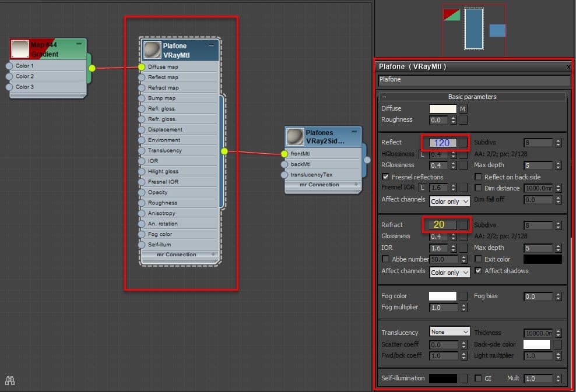Collapse the Basic parameters rollout
The width and height of the screenshot is (576, 392).
coord(386,96)
